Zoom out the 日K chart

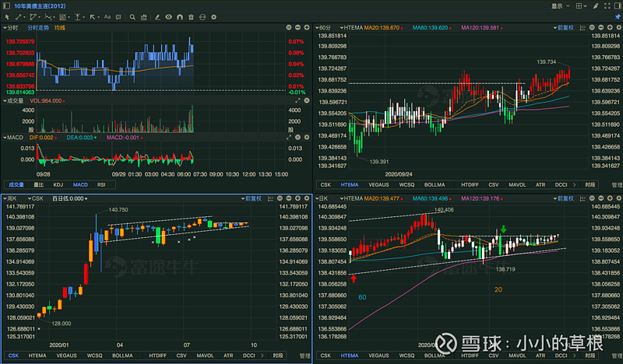(x=600, y=198)
